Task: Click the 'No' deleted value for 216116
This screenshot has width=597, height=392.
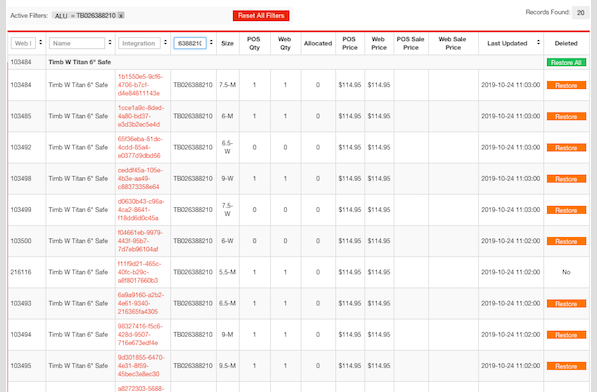Action: point(566,272)
